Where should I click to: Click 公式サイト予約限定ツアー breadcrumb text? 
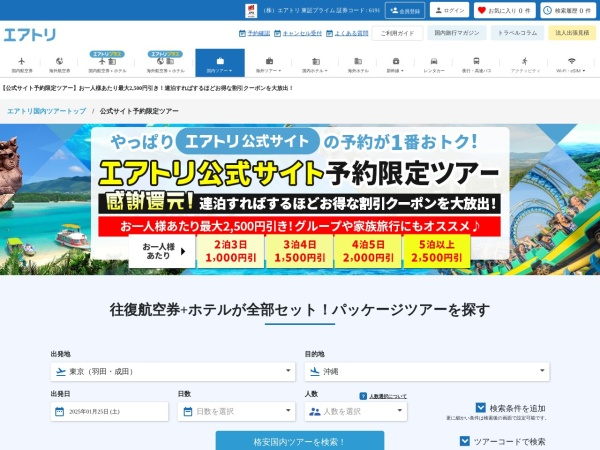tap(139, 111)
